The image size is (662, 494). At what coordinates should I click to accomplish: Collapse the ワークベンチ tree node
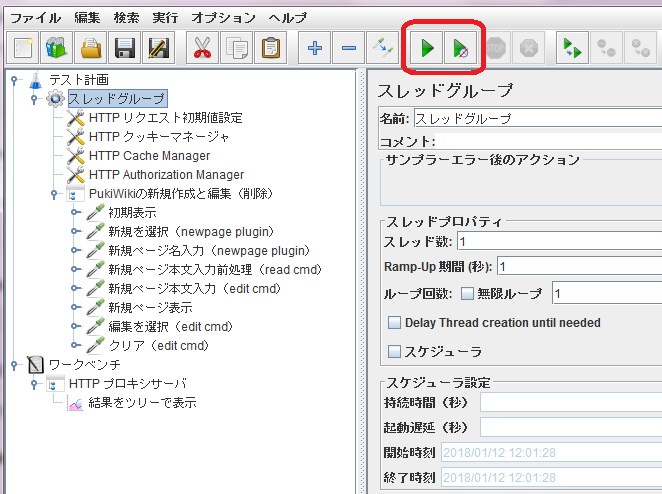(13, 365)
